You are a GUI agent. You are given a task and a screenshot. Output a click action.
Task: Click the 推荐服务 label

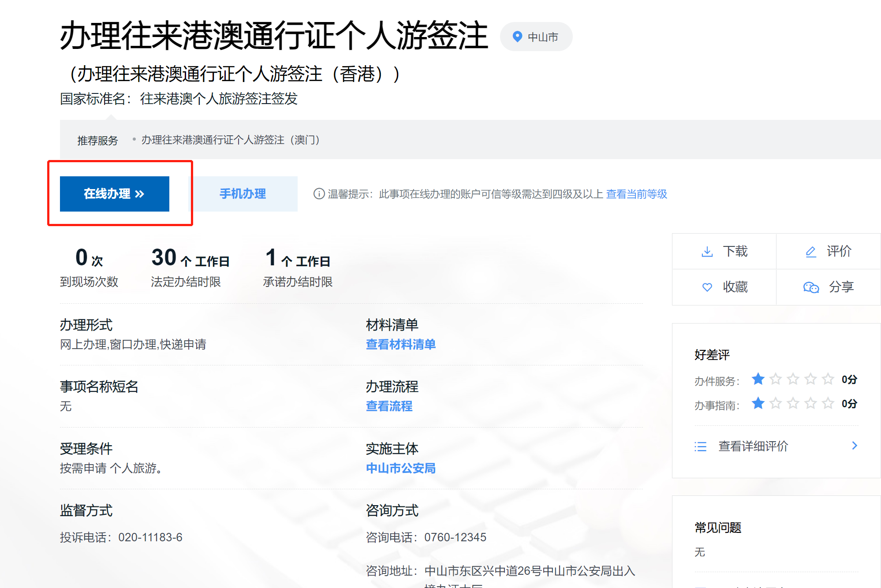(x=97, y=141)
